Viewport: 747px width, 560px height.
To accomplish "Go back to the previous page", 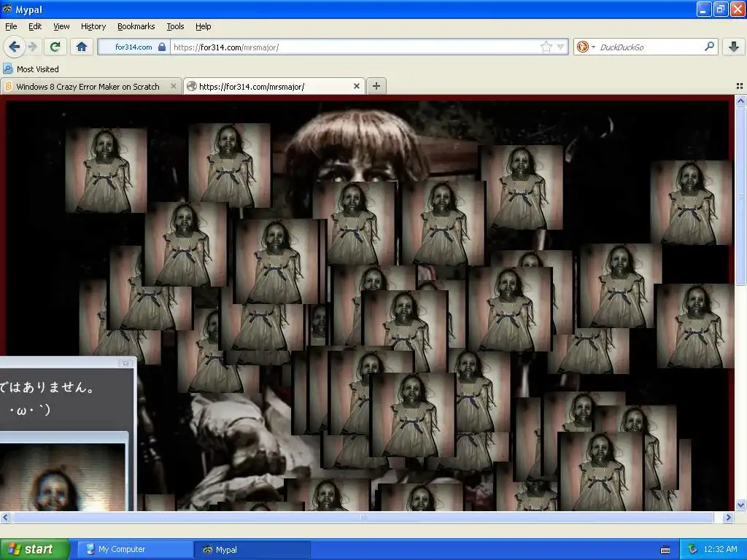I will pos(15,47).
